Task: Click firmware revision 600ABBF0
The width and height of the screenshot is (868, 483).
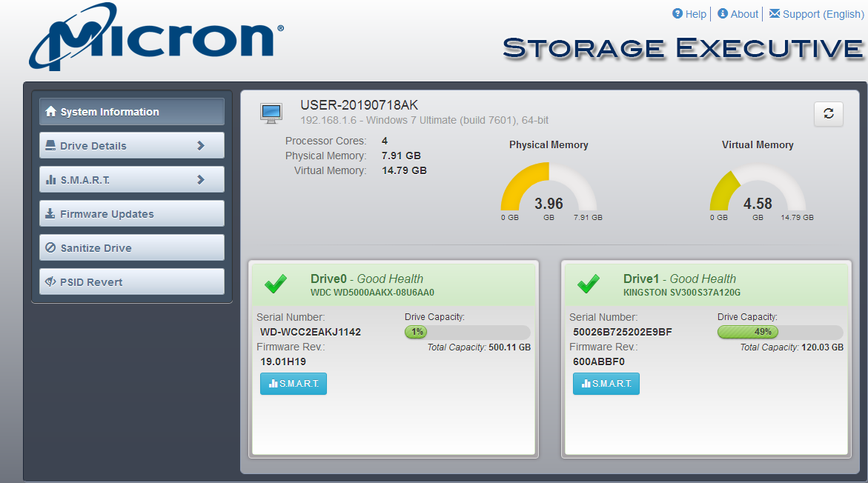Action: pos(599,362)
